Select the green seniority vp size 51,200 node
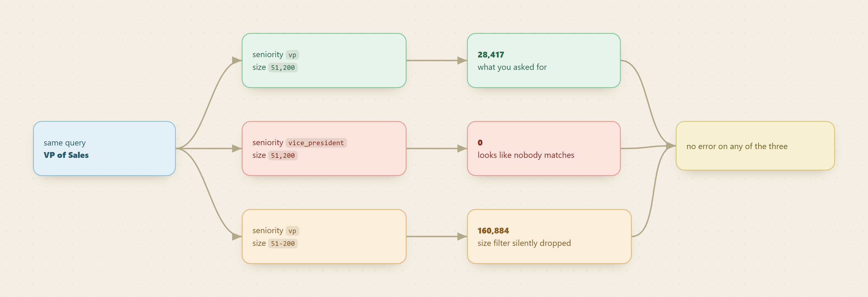The height and width of the screenshot is (297, 868). click(324, 61)
